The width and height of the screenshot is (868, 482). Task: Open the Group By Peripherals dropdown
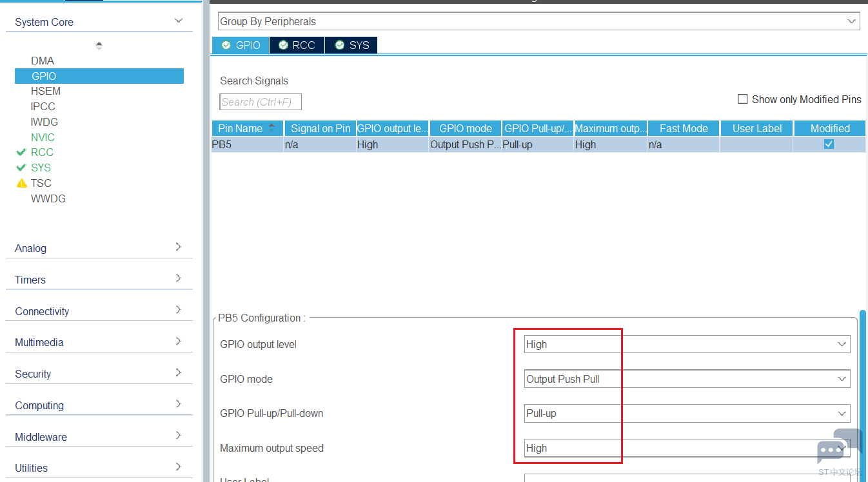pos(538,21)
